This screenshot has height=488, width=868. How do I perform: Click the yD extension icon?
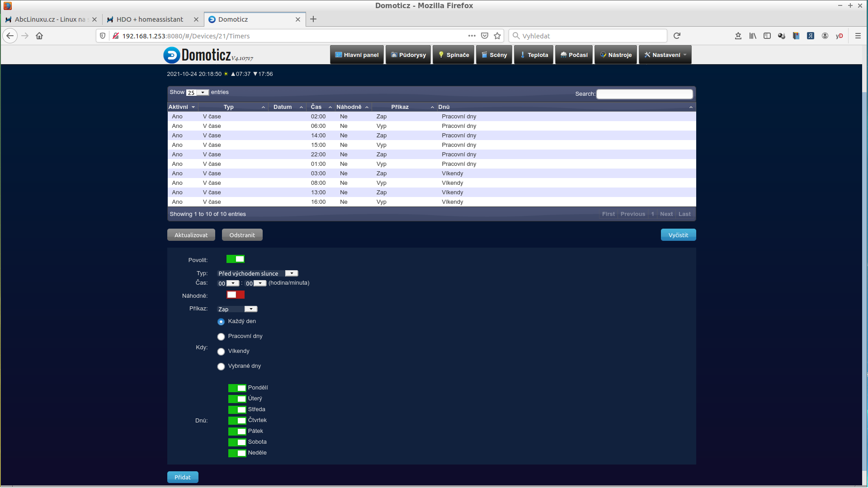[x=840, y=36]
